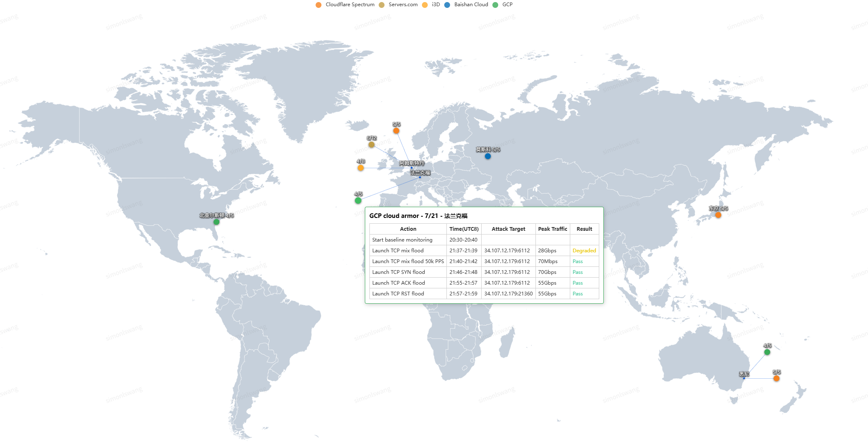This screenshot has width=868, height=445.
Task: Toggle the Cloudflare Spectrum legend item
Action: click(345, 5)
